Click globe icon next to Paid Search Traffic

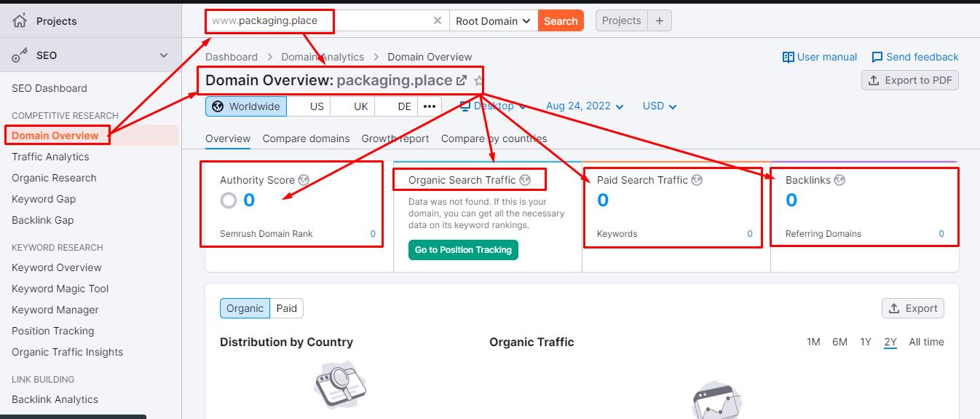pos(697,180)
